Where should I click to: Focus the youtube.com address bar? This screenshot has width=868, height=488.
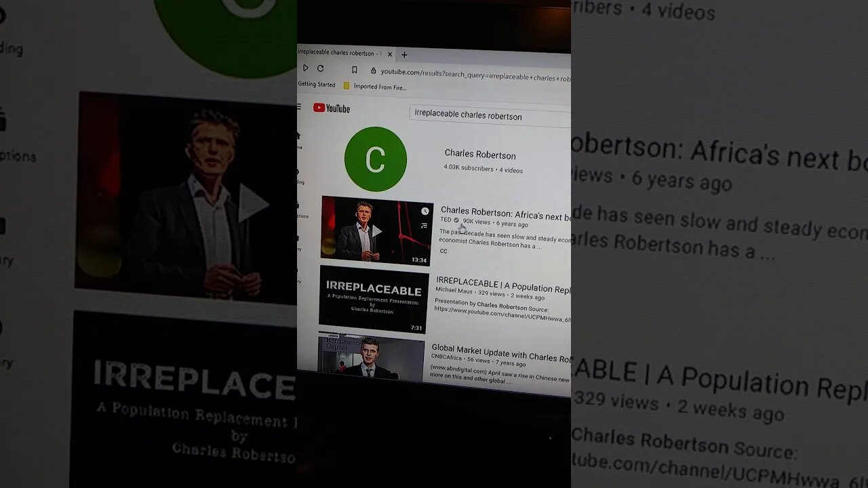tap(475, 75)
